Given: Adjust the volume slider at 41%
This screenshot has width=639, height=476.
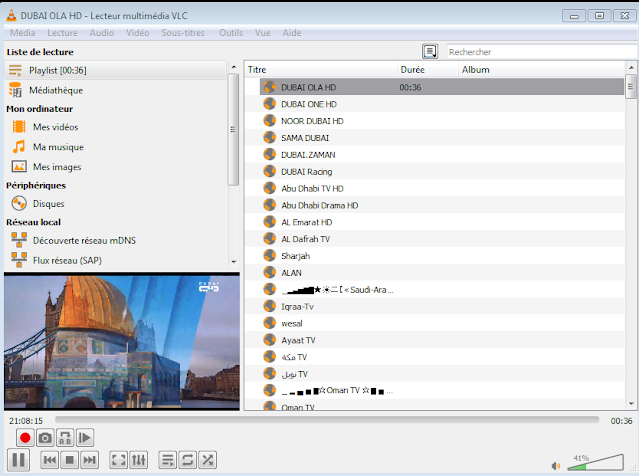Looking at the screenshot, I should coord(595,462).
